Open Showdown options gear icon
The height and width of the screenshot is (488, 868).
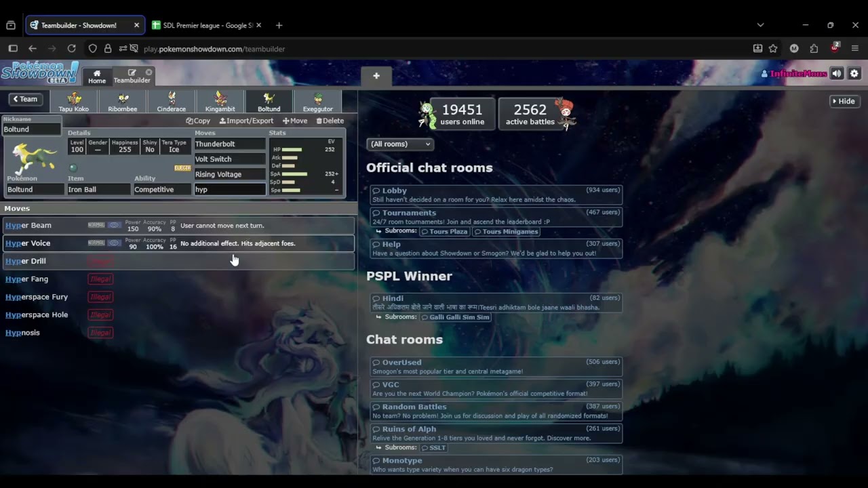[854, 73]
